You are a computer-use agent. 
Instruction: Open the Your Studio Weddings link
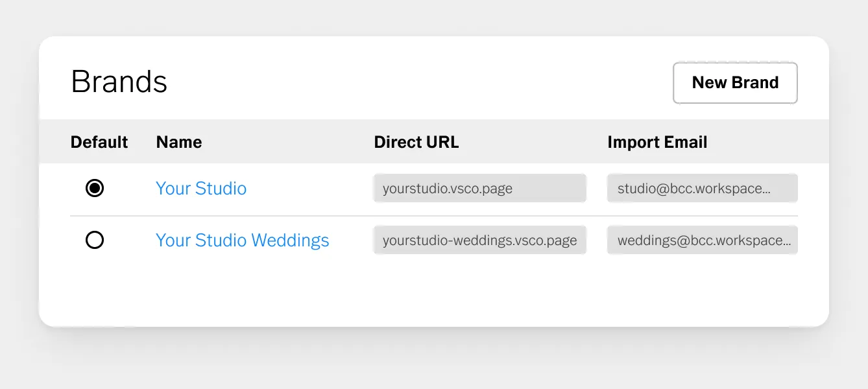point(243,241)
